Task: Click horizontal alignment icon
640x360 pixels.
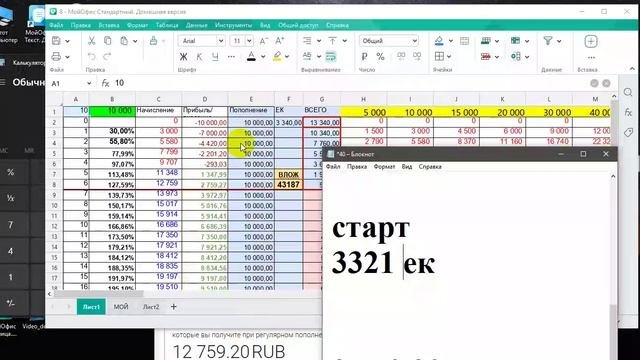Action: (307, 41)
